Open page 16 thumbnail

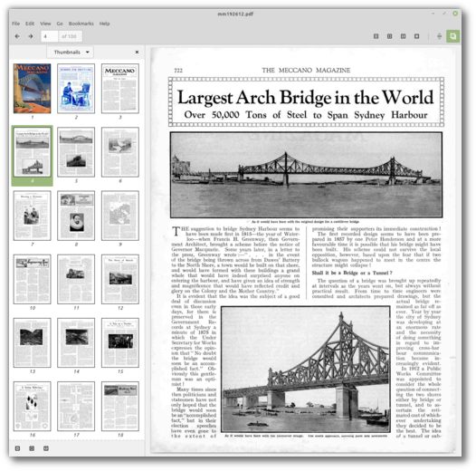click(33, 407)
